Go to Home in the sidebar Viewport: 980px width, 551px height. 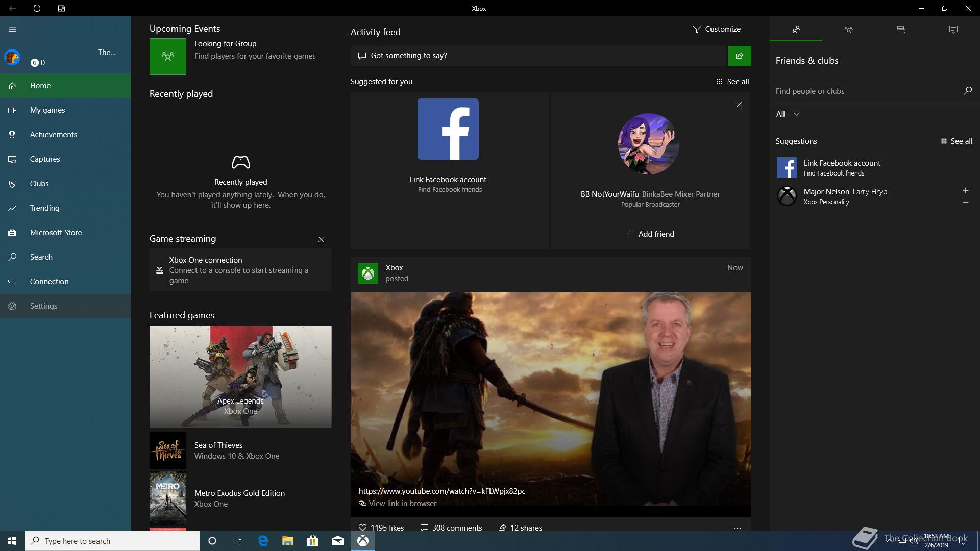pos(65,86)
